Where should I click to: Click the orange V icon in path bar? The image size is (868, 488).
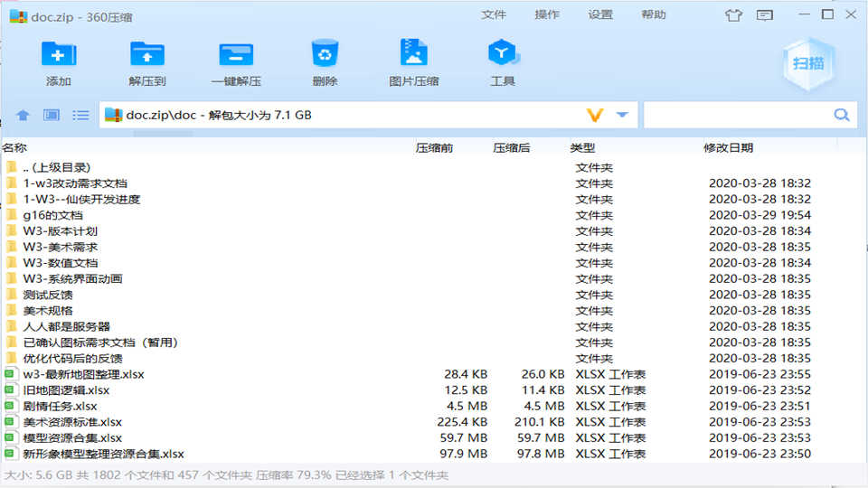595,115
